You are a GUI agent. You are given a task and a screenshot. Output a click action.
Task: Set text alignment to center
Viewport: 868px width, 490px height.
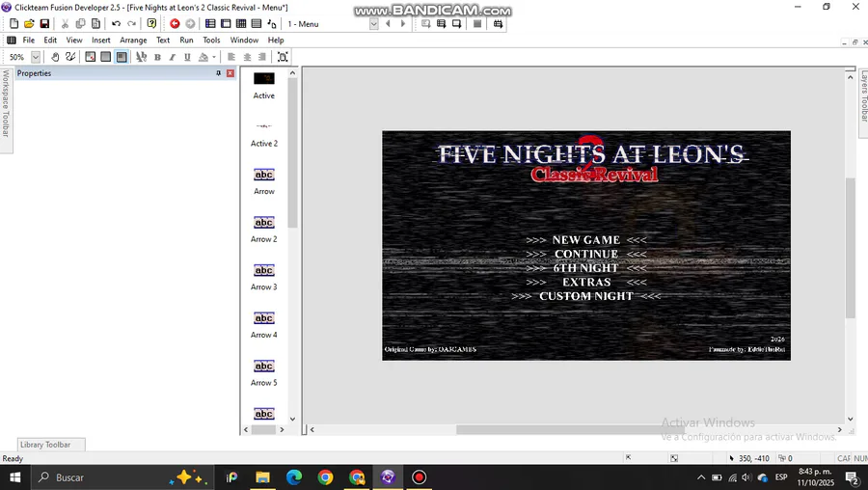coord(247,57)
